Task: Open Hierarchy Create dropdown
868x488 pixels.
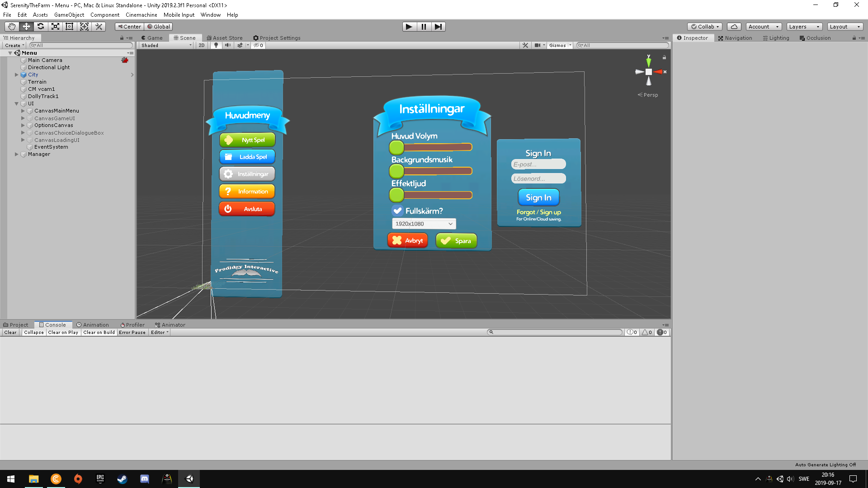Action: coord(14,45)
